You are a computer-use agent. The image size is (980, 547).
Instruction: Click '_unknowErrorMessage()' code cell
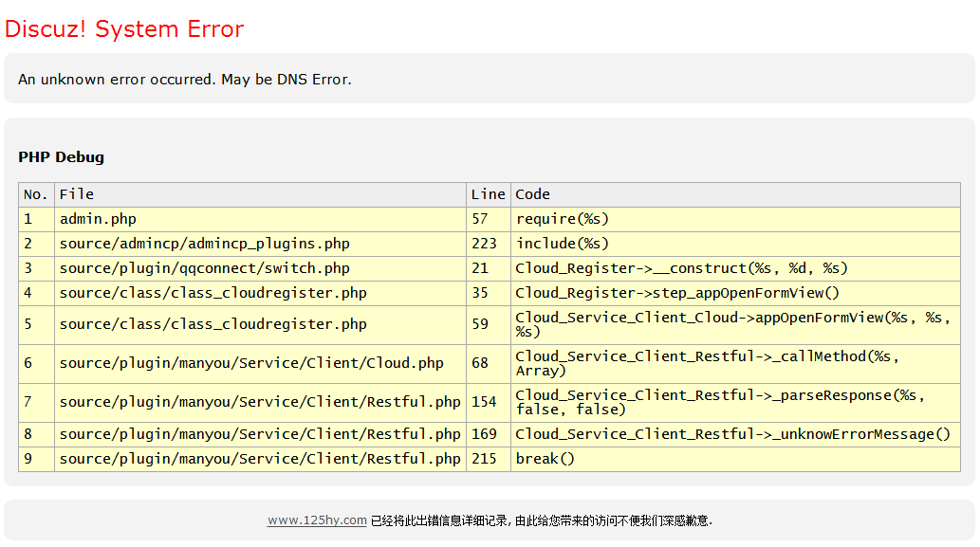[735, 434]
